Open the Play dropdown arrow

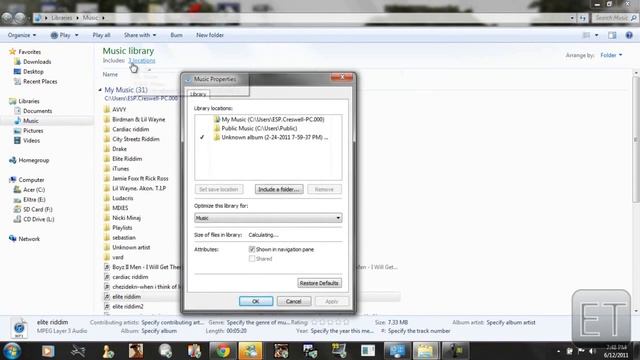pyautogui.click(x=76, y=35)
